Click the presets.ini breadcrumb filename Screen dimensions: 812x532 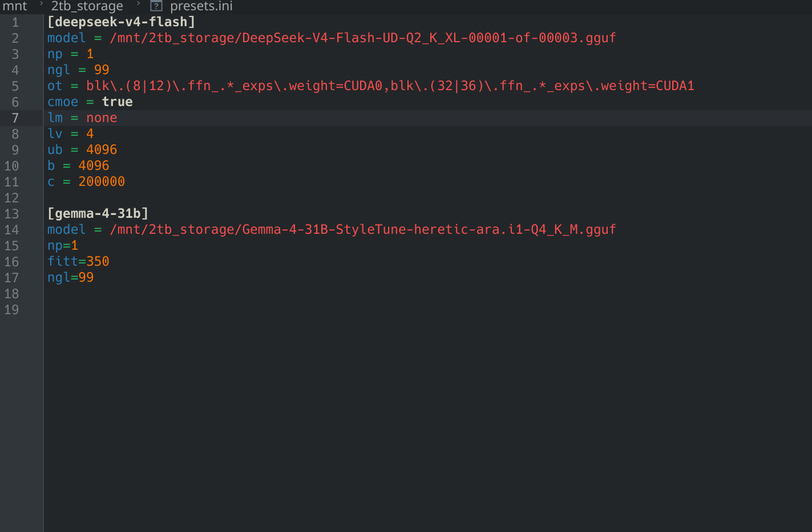[x=201, y=6]
